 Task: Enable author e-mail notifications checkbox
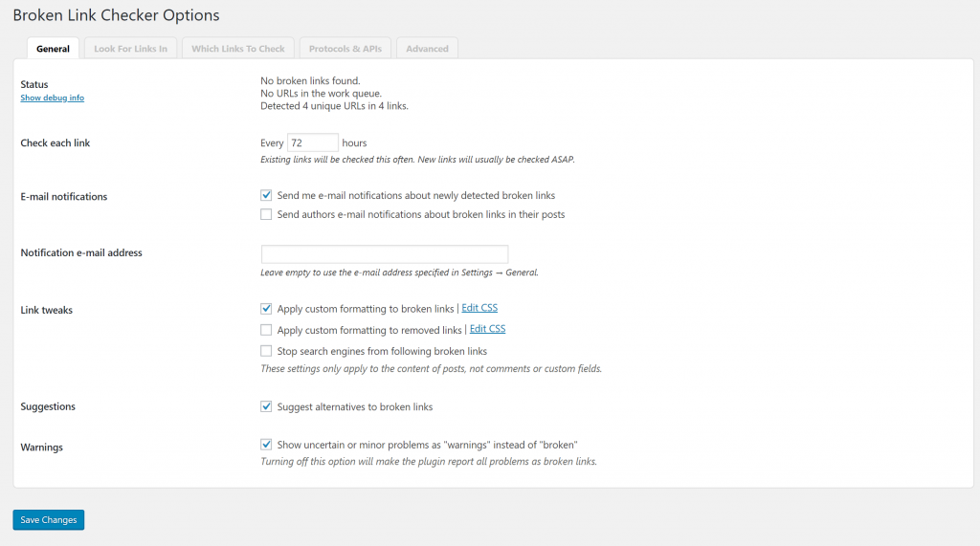(x=266, y=214)
